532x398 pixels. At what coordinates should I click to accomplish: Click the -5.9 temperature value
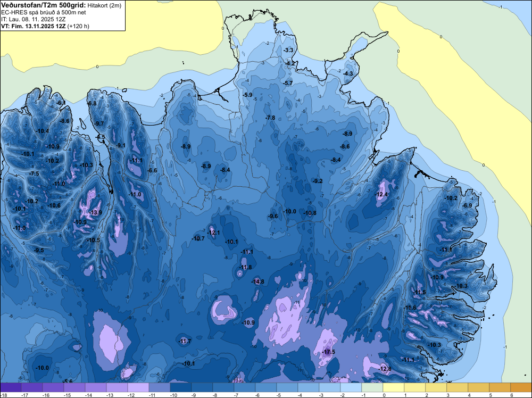click(x=248, y=95)
